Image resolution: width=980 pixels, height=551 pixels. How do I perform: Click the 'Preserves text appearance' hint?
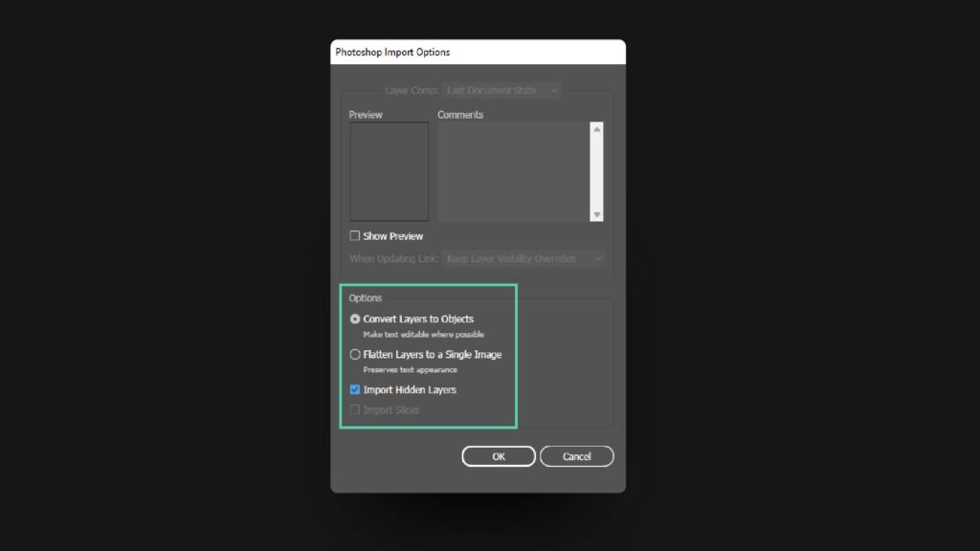coord(410,370)
